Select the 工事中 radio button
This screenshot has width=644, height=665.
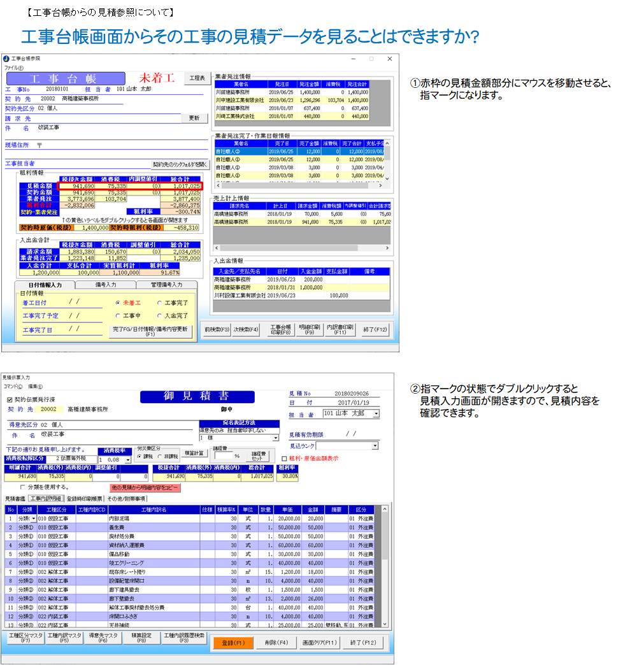pyautogui.click(x=118, y=315)
